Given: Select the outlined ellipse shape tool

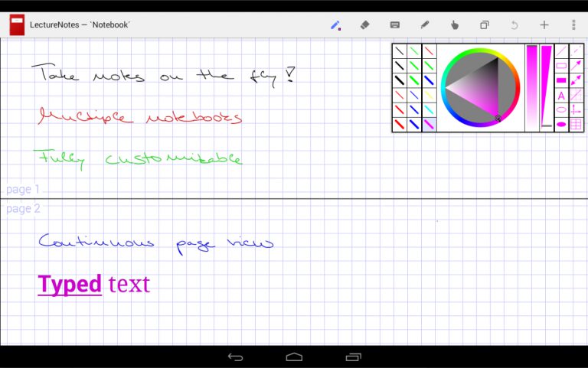Looking at the screenshot, I should [561, 110].
